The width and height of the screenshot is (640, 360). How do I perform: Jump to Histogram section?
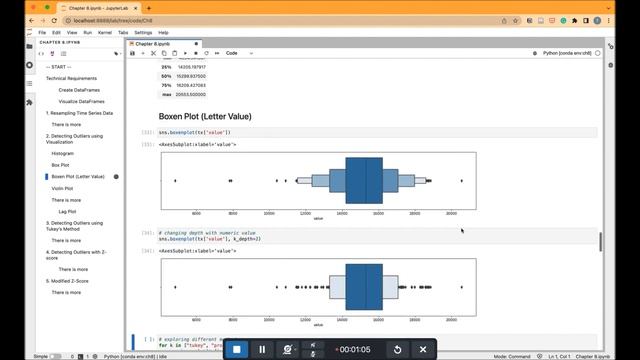[x=62, y=153]
